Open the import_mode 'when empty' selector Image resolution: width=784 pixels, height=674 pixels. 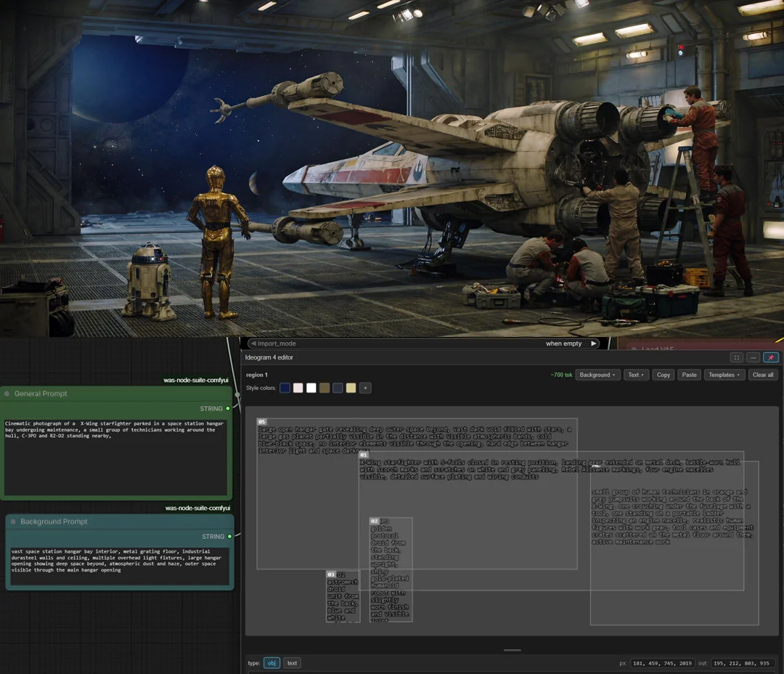(563, 344)
